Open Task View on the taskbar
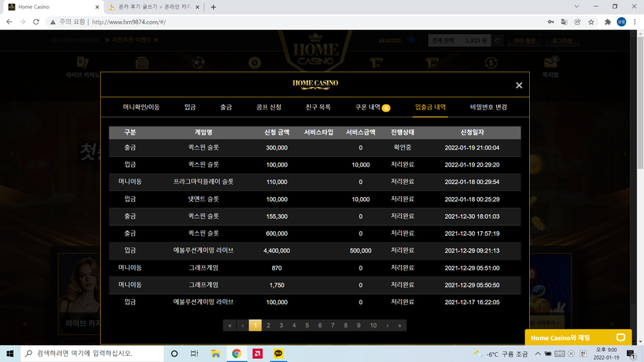 coord(194,354)
